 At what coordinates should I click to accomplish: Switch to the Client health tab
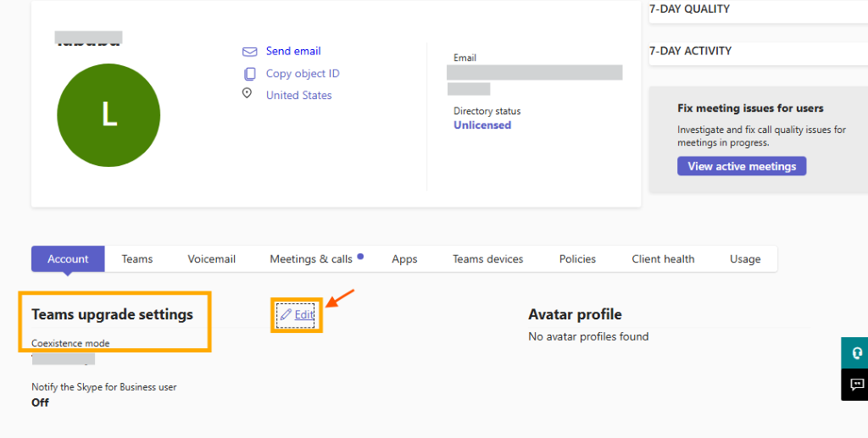pos(663,259)
